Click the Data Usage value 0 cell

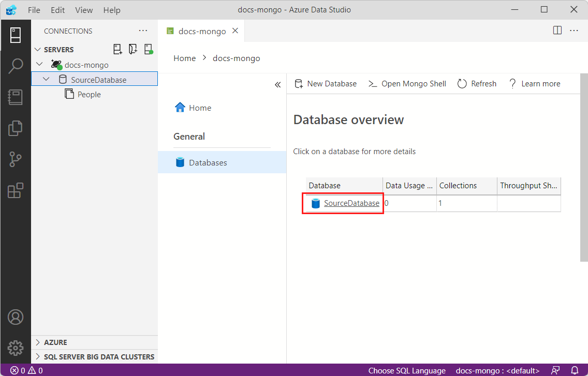(410, 203)
